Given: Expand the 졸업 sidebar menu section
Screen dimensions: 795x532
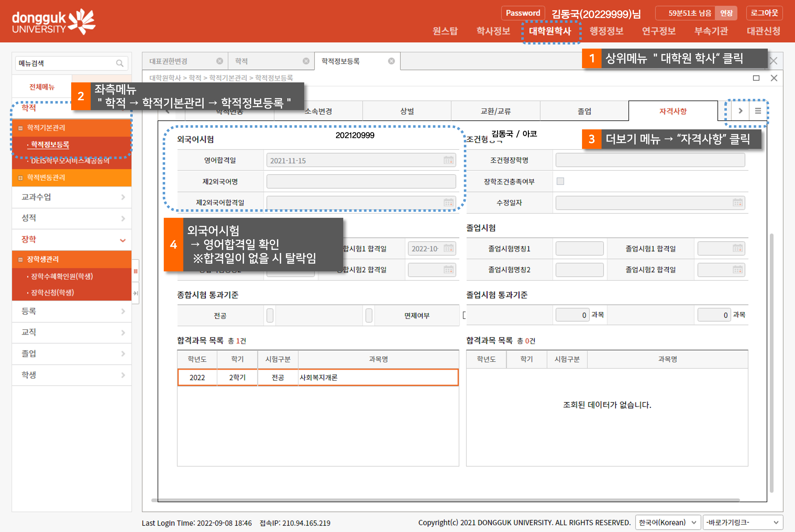Looking at the screenshot, I should click(72, 354).
